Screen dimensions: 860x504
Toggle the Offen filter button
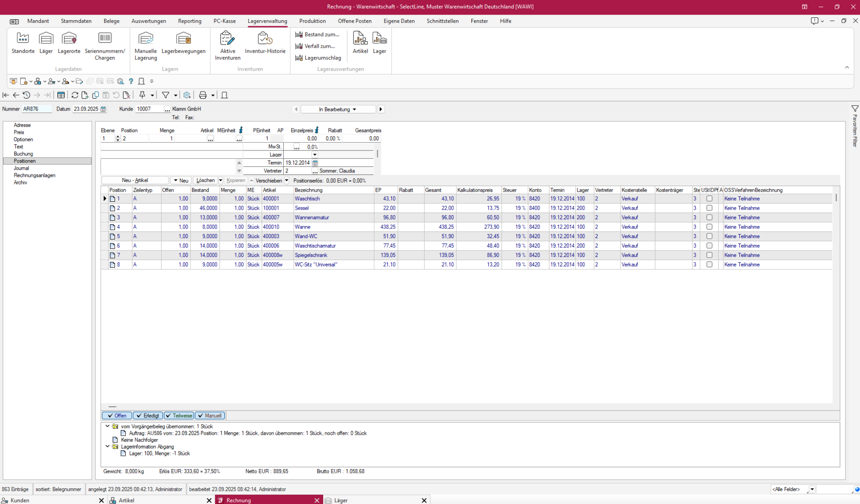(117, 415)
